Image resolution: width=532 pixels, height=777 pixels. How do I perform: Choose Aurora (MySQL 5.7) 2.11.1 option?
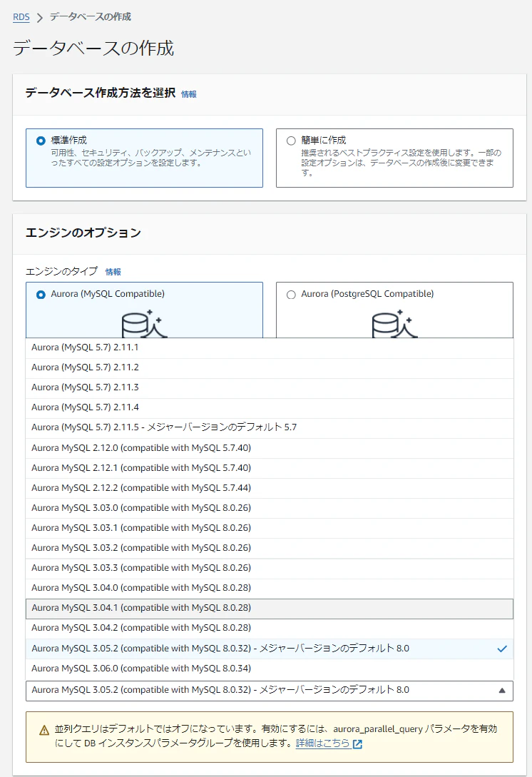coord(270,348)
